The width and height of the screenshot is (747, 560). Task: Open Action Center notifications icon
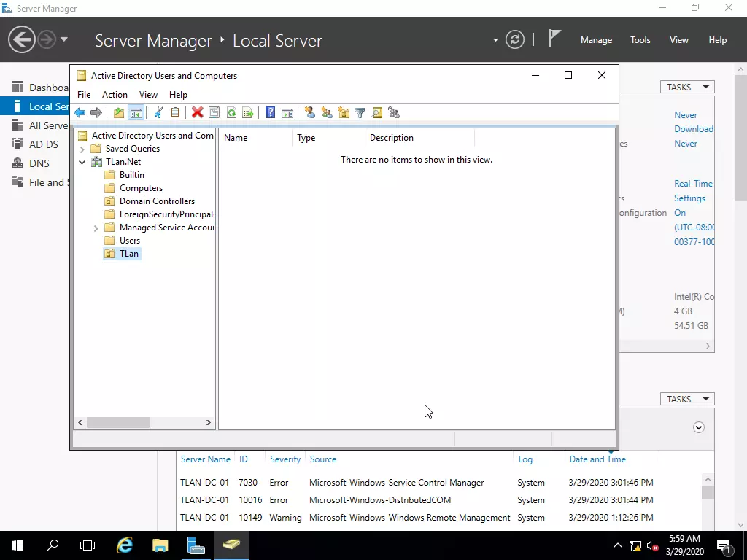point(724,545)
